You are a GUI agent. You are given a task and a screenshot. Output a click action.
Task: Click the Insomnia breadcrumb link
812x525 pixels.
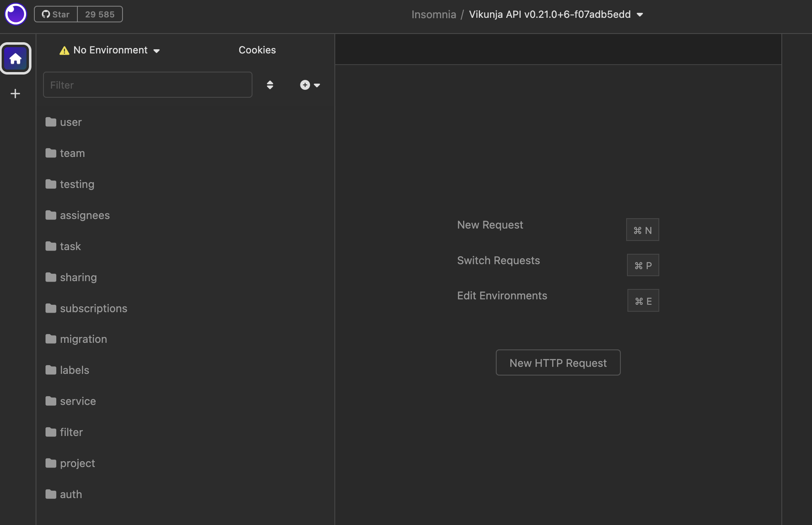433,14
